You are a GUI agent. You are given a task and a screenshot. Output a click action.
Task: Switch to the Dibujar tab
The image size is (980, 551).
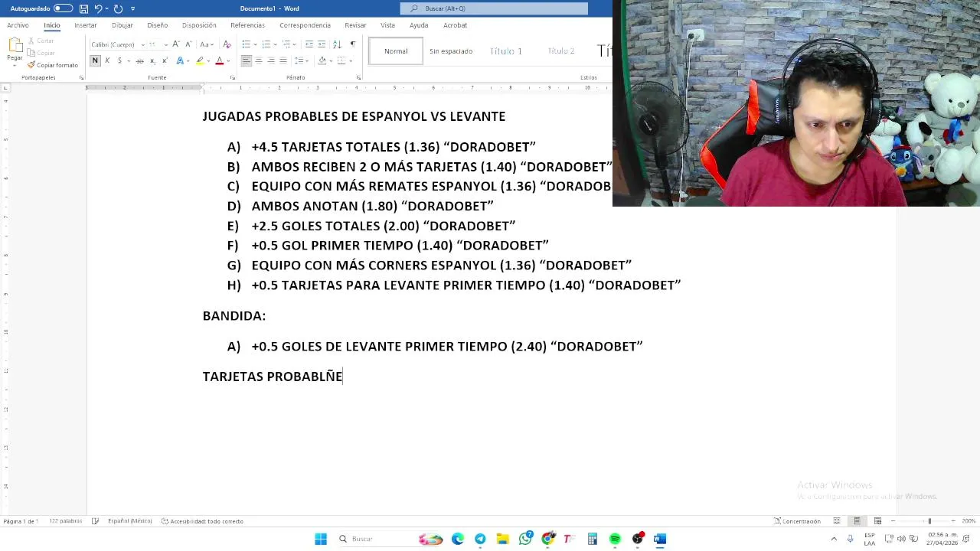[x=122, y=25]
